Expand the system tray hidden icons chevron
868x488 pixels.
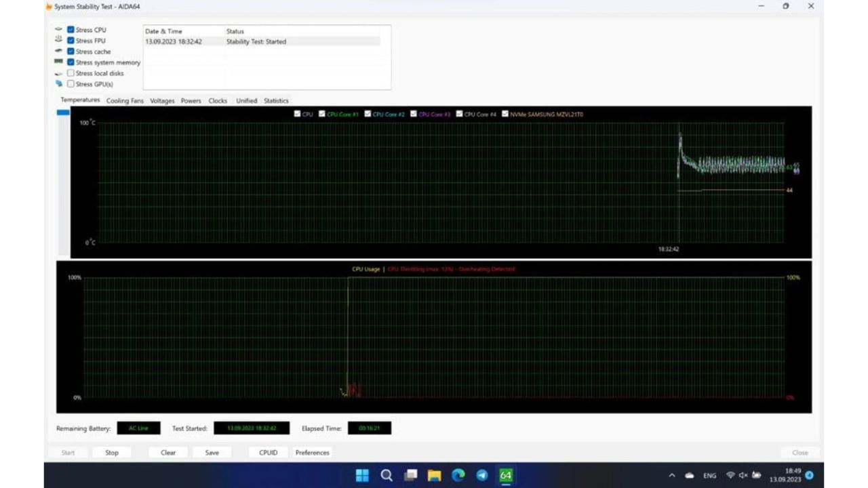(672, 476)
